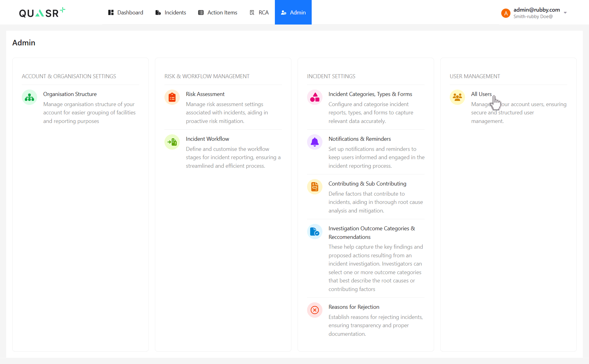This screenshot has height=364, width=589.
Task: Open Notifications & Reminders settings link
Action: tap(360, 139)
